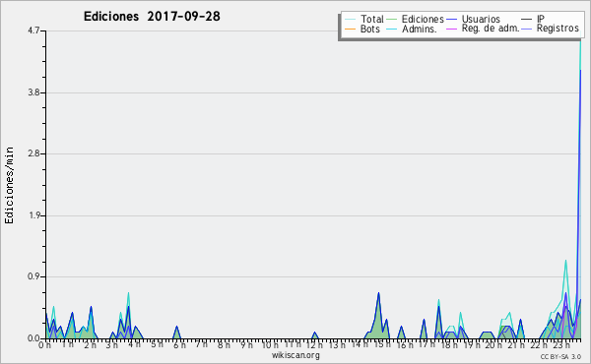591x364 pixels.
Task: Click the y-axis label 'Ediciones/min'
Action: point(9,185)
